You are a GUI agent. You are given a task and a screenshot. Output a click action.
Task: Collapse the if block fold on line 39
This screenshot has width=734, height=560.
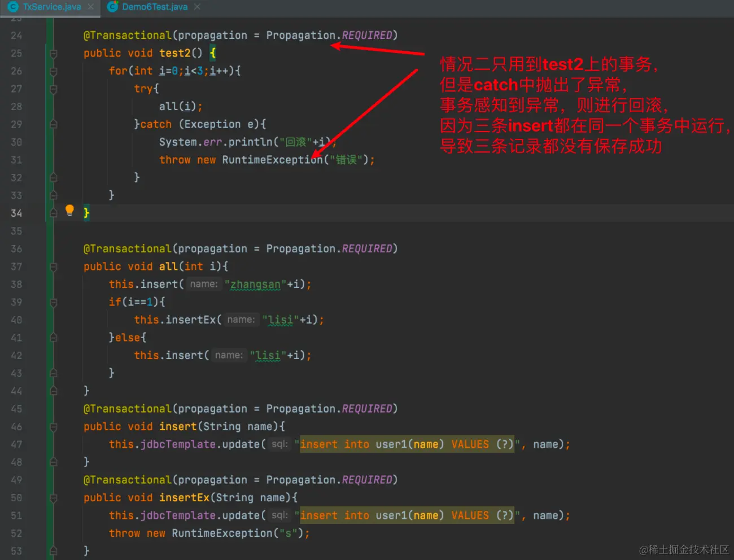[x=54, y=303]
